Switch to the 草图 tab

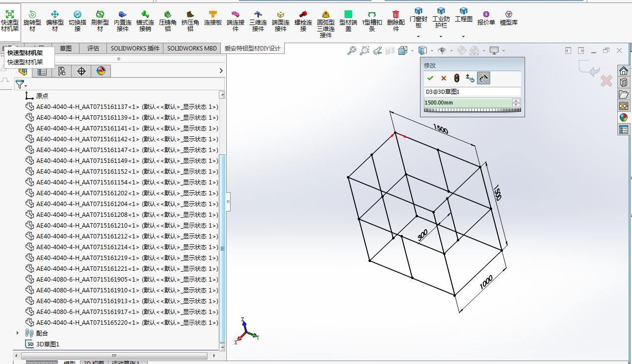tap(66, 48)
